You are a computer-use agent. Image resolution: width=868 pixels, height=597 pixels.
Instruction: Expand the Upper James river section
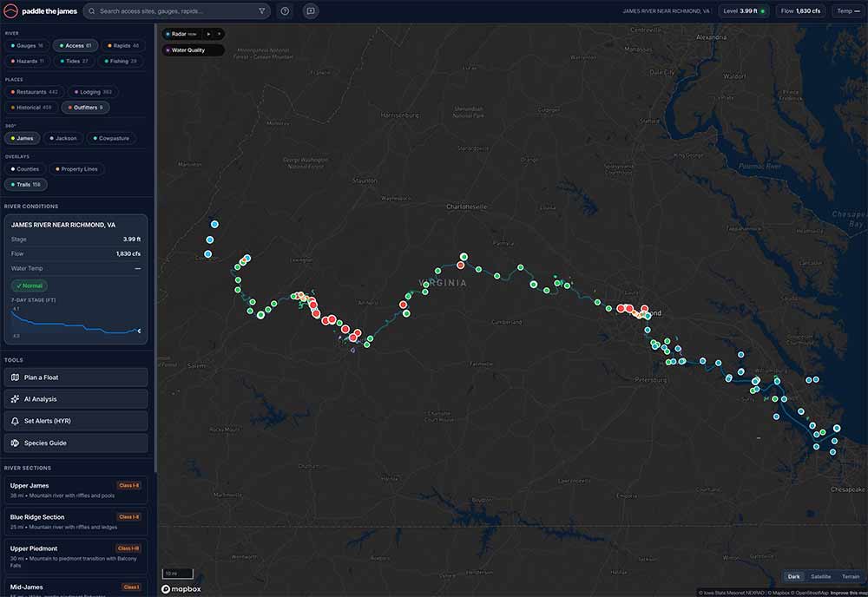point(76,489)
